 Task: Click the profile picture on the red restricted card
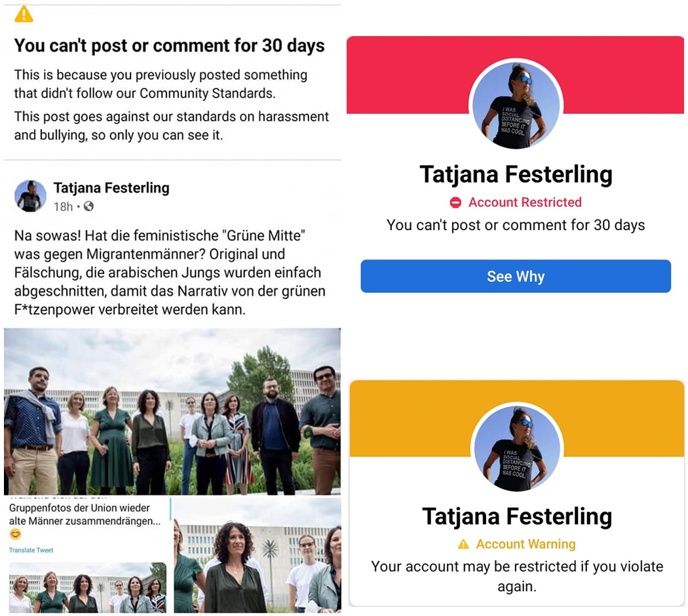click(x=516, y=105)
